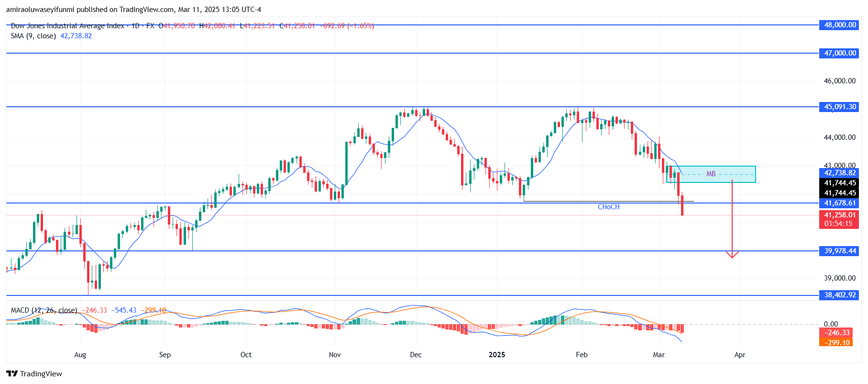Click the 47,000.00 price level label
Viewport: 868px width, 384px height.
coord(839,53)
